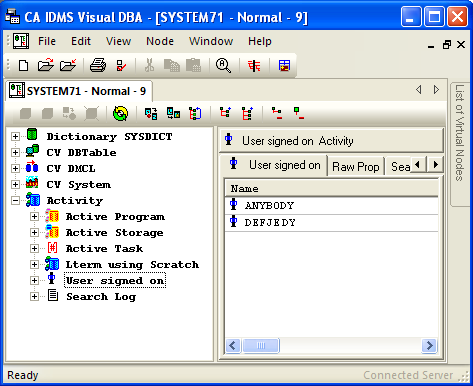Click the expand all branches tree icon

click(247, 113)
